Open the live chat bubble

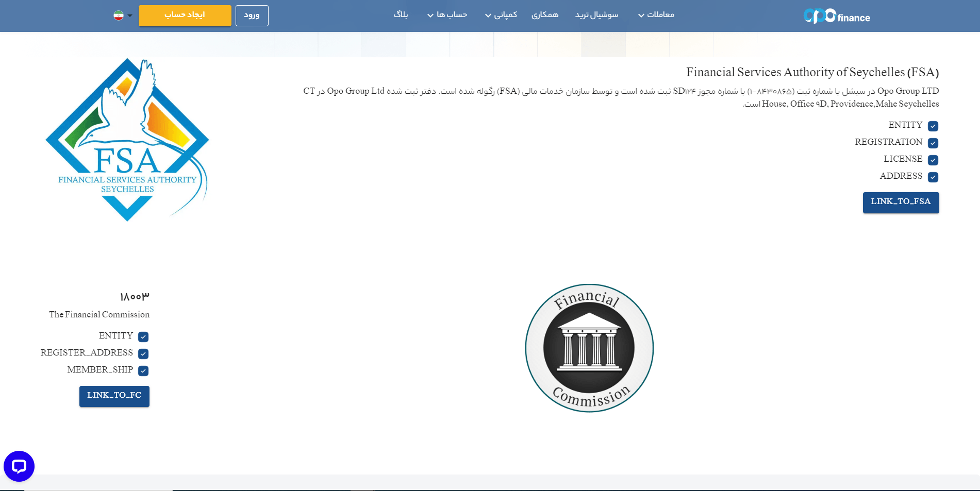point(19,466)
